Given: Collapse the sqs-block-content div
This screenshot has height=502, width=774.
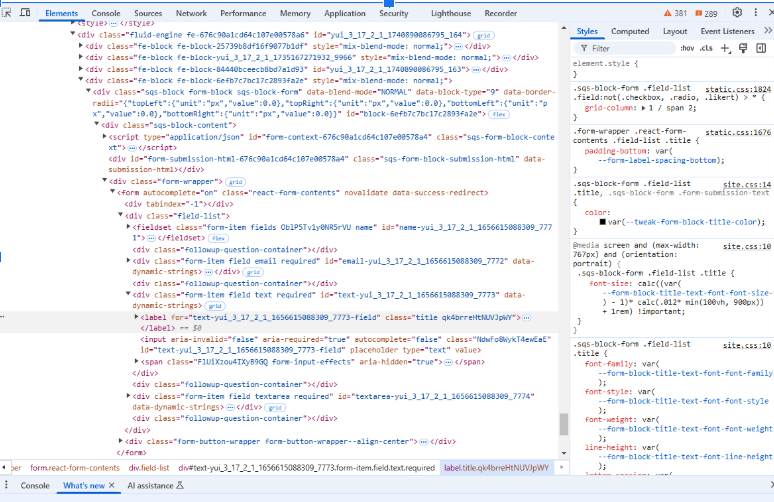Looking at the screenshot, I should coord(97,124).
